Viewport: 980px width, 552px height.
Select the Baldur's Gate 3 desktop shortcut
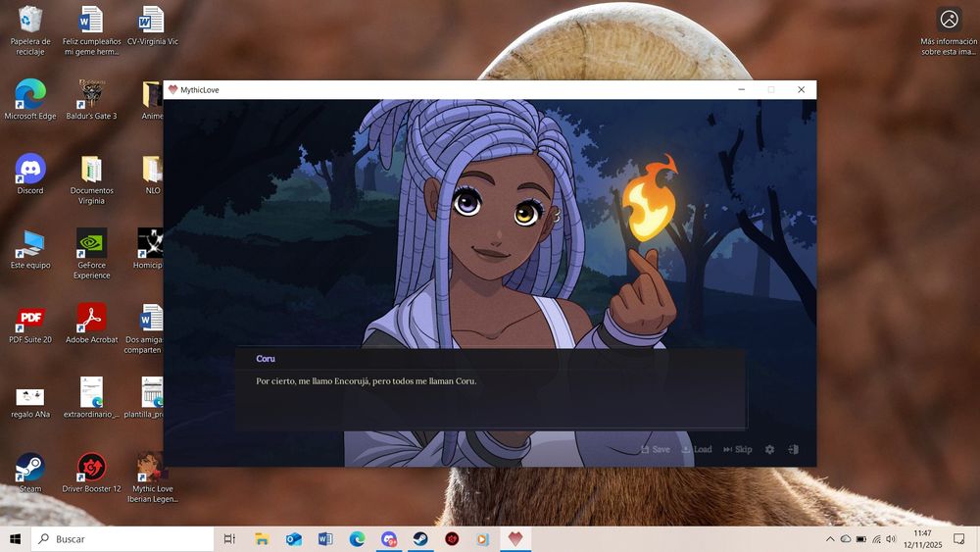coord(91,100)
